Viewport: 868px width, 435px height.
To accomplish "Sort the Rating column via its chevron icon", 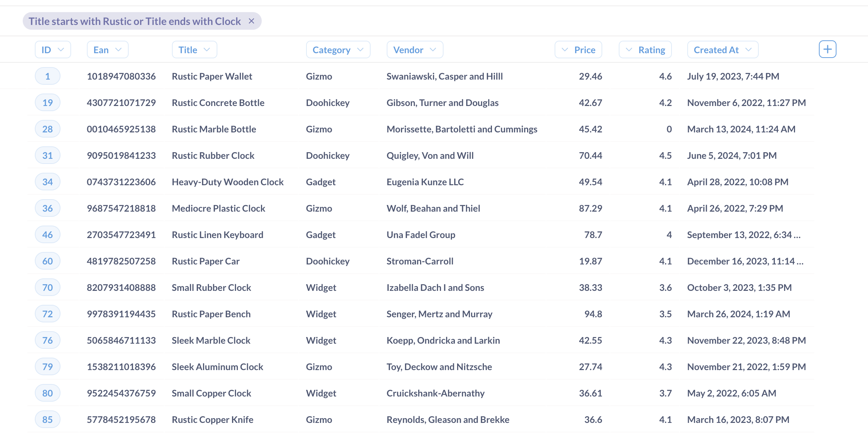I will point(628,49).
